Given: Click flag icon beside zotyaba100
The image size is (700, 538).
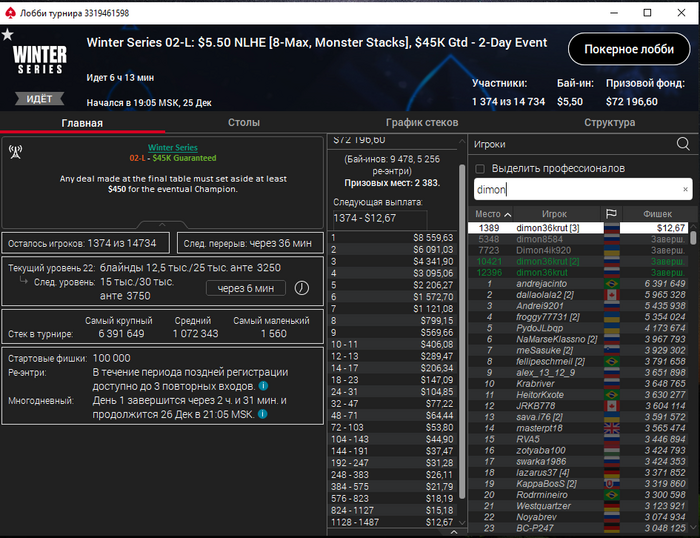Looking at the screenshot, I should (x=611, y=450).
